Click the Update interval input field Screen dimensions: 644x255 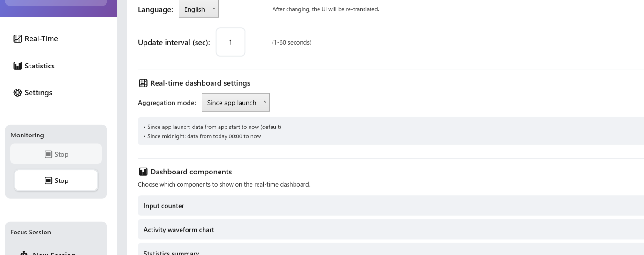230,42
